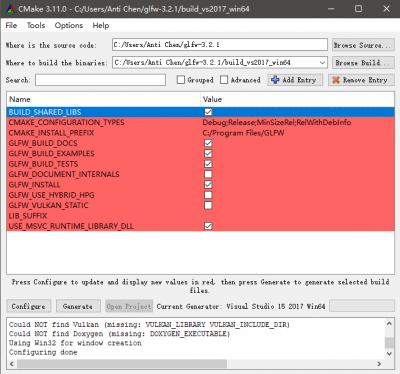Screen dimensions: 400x374
Task: Uncheck the BUILD_SHARED_LIBS checkbox
Action: [208, 112]
